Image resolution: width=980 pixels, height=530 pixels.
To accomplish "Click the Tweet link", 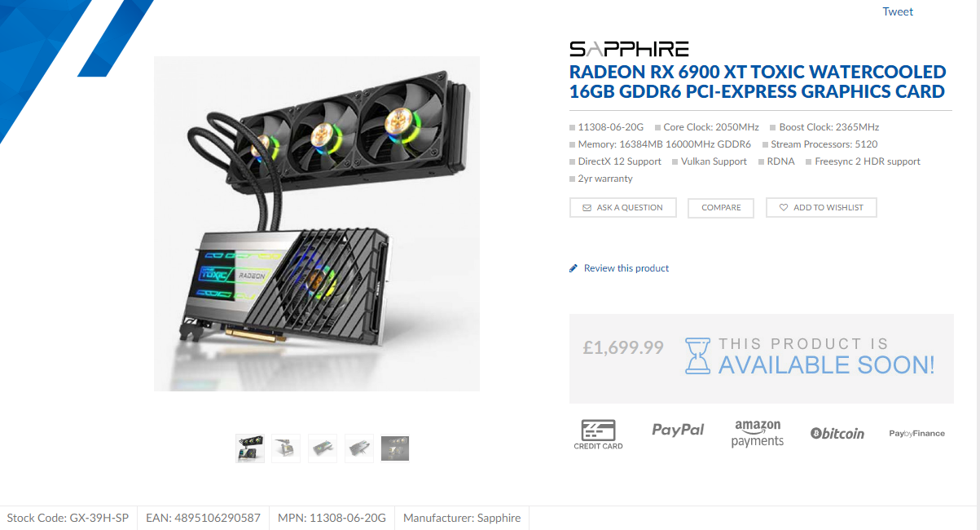I will (898, 11).
